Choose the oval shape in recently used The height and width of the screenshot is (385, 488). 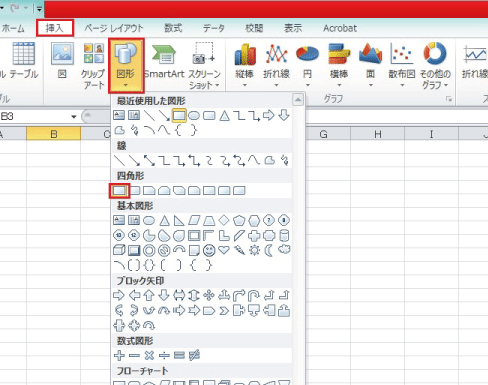pos(194,116)
